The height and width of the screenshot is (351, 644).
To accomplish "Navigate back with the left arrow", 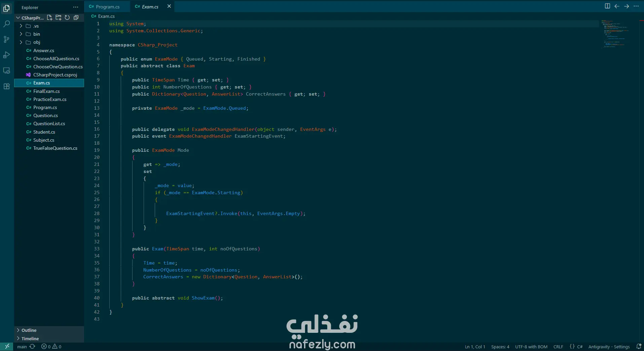I will coord(617,6).
